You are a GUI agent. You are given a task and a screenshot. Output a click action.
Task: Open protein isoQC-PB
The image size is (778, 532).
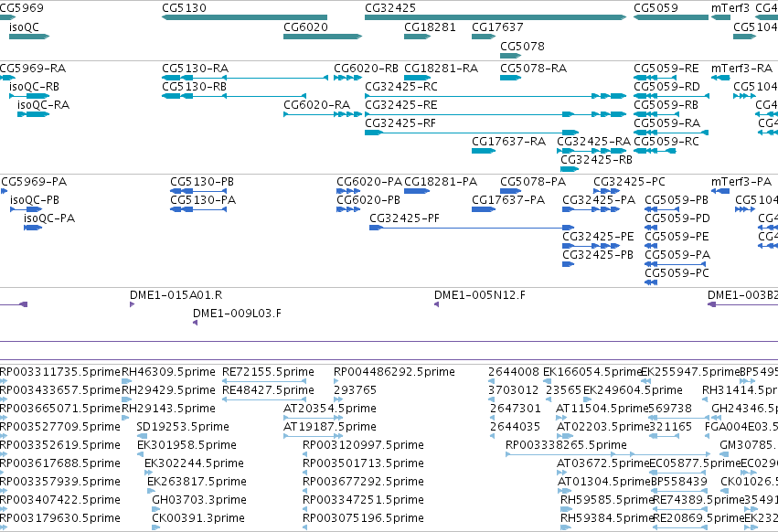[x=34, y=200]
